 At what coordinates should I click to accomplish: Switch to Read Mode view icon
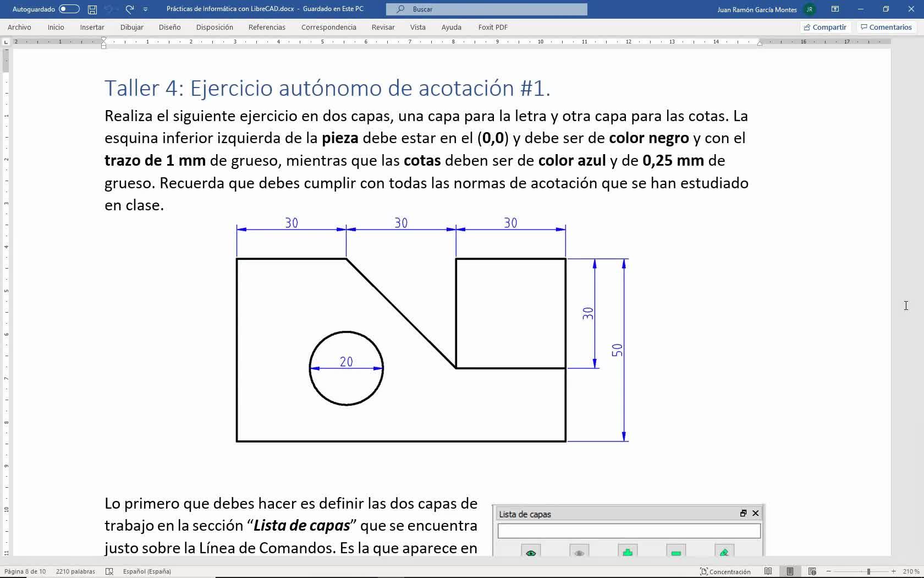[x=768, y=571]
